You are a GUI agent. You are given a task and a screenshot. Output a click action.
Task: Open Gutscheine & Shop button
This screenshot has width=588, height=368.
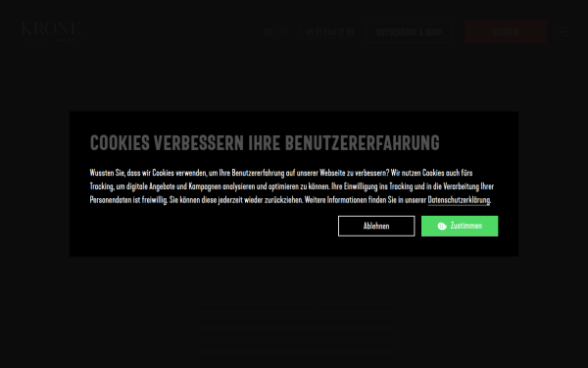[x=409, y=32]
